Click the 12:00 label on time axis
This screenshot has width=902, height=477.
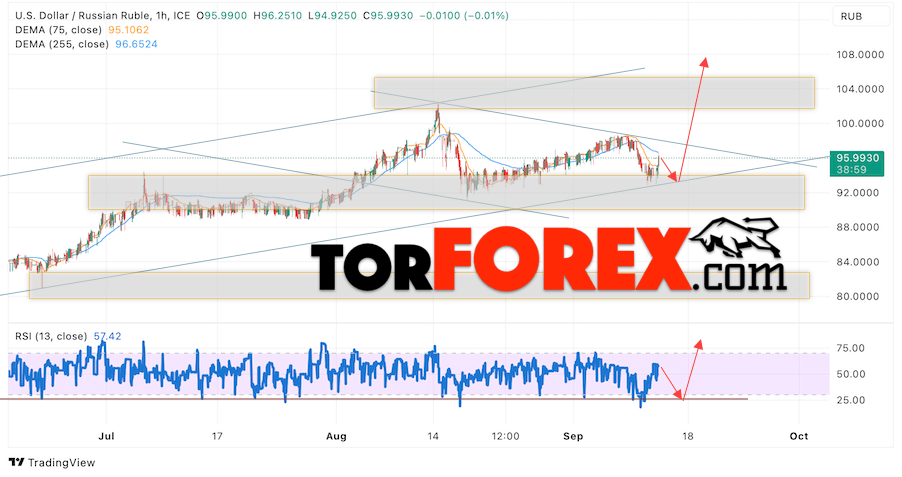pyautogui.click(x=506, y=436)
